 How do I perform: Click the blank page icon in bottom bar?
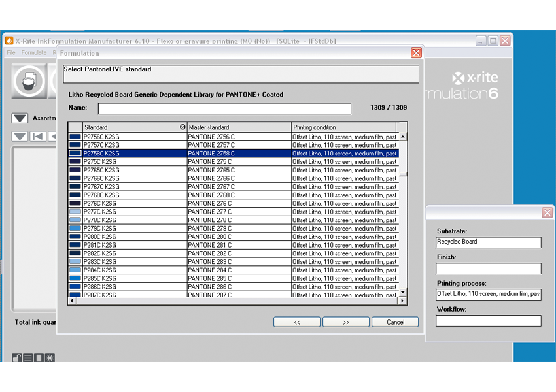39,357
